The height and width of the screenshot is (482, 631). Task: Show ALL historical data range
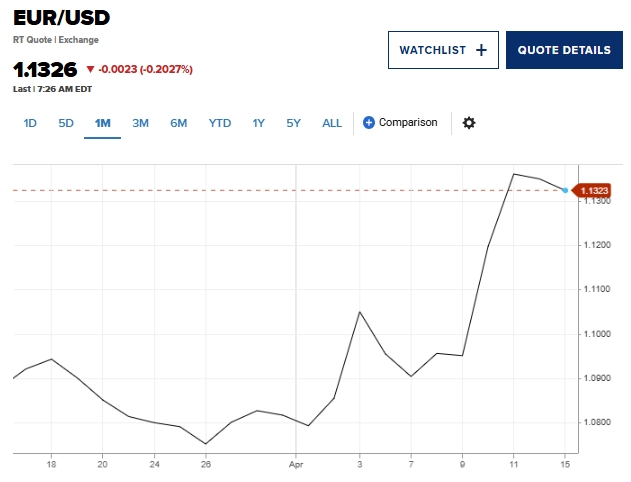(332, 123)
